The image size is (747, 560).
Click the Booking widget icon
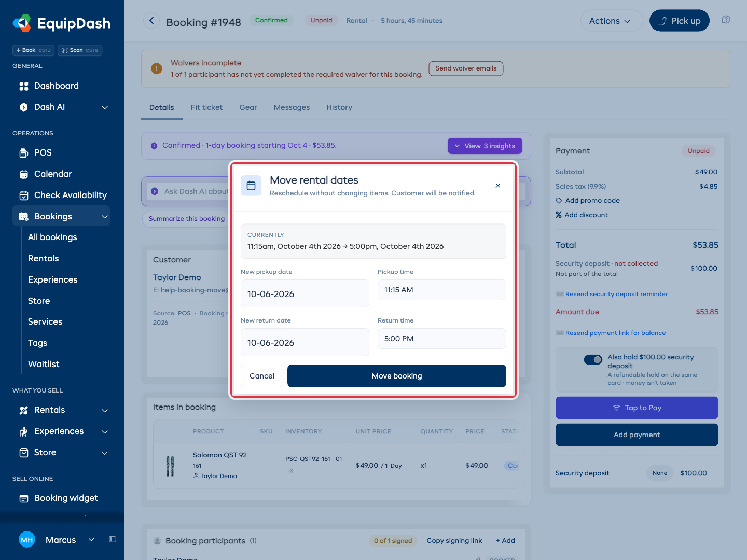tap(24, 498)
